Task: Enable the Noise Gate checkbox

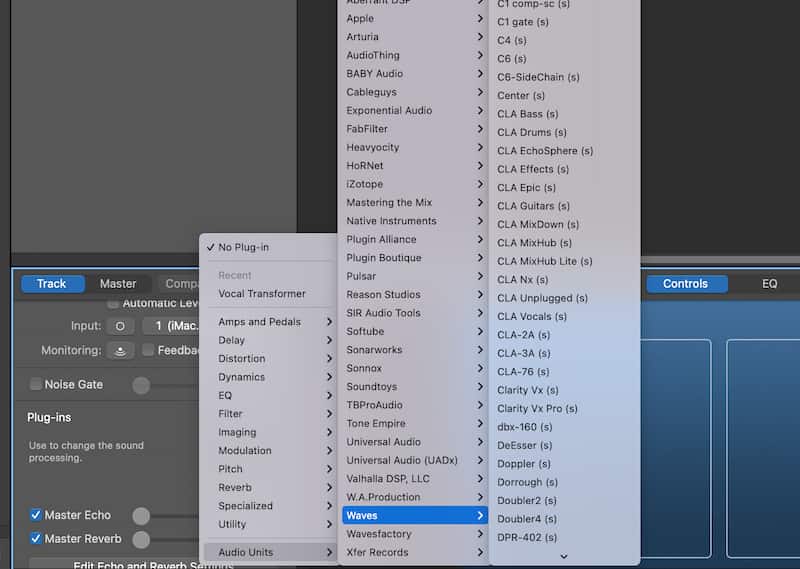Action: coord(36,384)
